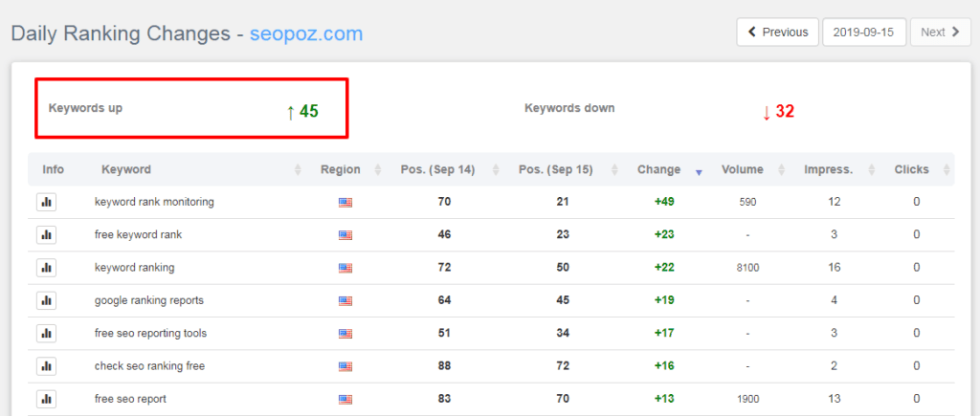Open chart for free seo report

point(46,399)
